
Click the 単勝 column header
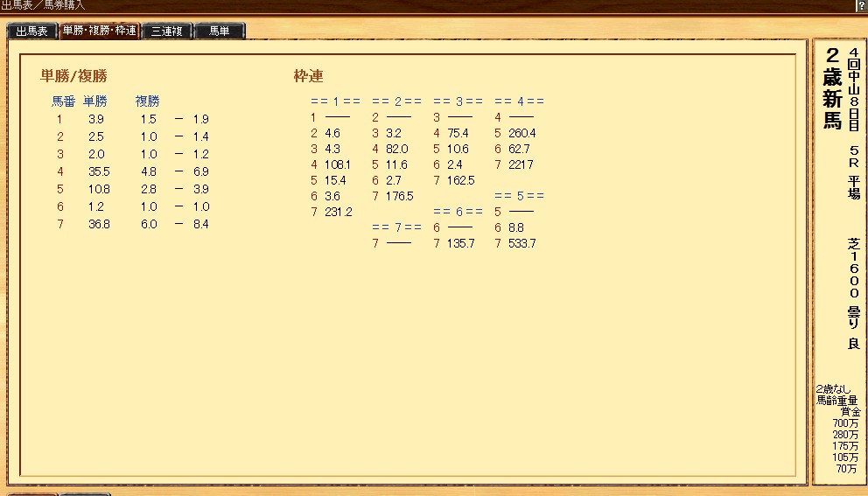click(x=94, y=101)
